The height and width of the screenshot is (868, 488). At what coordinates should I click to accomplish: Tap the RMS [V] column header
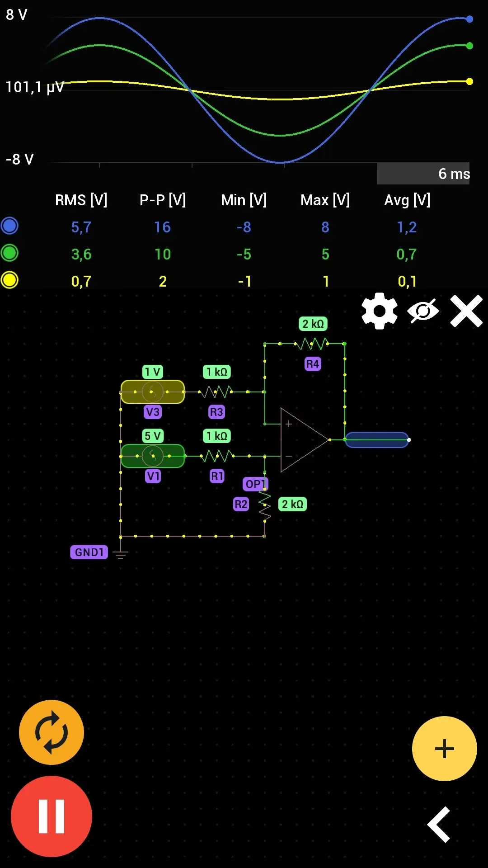pos(81,200)
